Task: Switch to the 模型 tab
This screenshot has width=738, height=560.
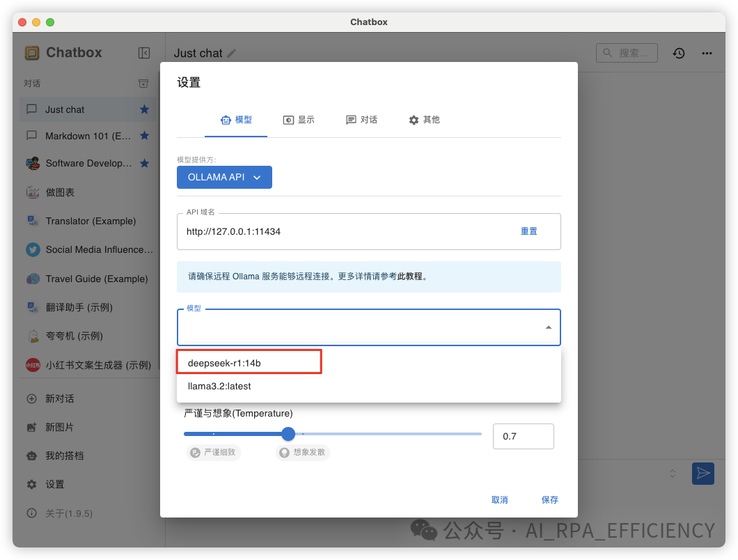Action: point(236,120)
